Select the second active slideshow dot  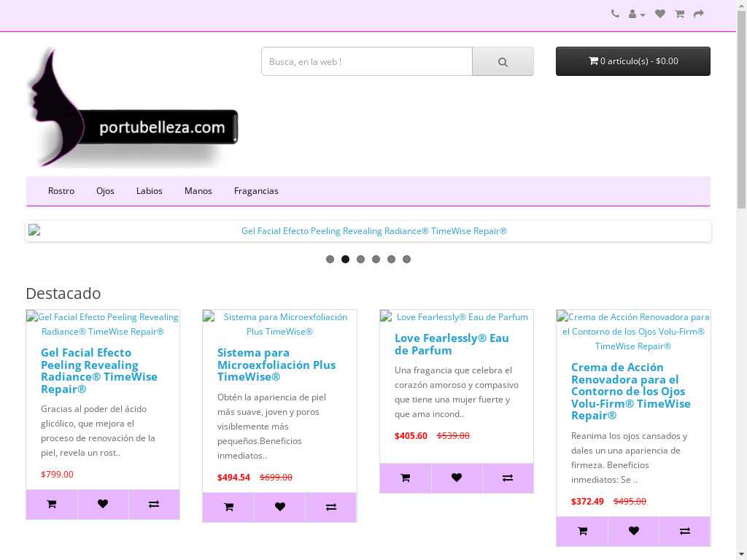point(345,259)
